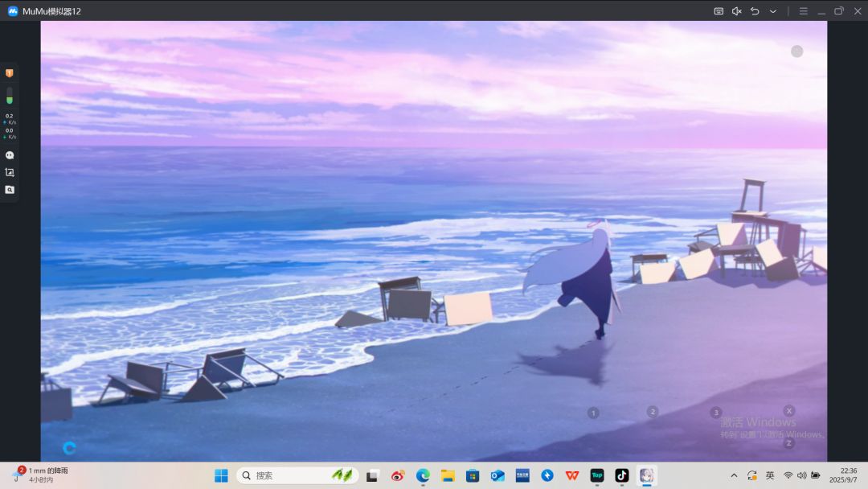The height and width of the screenshot is (489, 868).
Task: Click the network speed readout in sidebar
Action: pos(10,126)
